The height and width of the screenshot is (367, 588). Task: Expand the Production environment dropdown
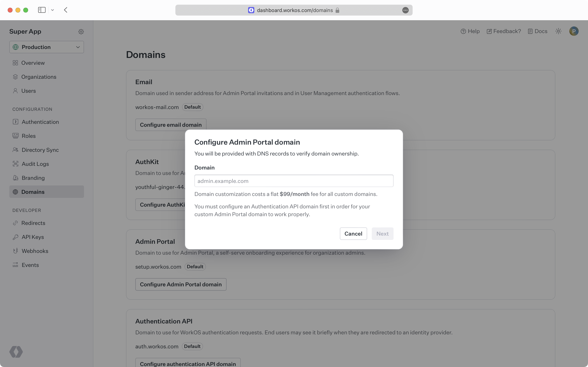tap(46, 47)
